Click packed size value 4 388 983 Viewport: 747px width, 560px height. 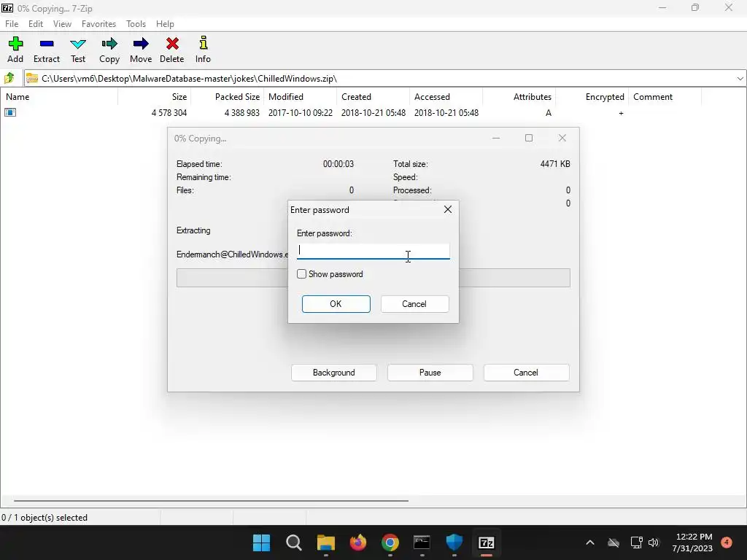[x=242, y=113]
